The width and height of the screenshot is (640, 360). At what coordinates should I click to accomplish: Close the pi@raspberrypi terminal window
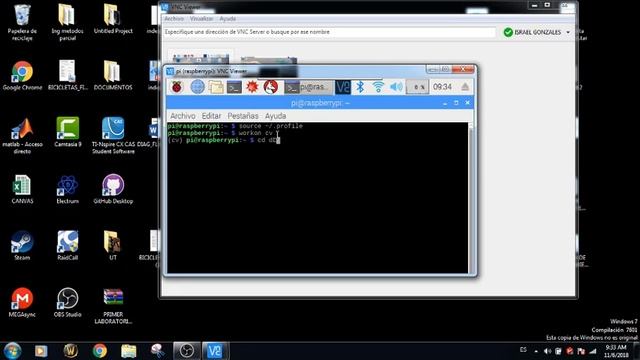pos(468,103)
